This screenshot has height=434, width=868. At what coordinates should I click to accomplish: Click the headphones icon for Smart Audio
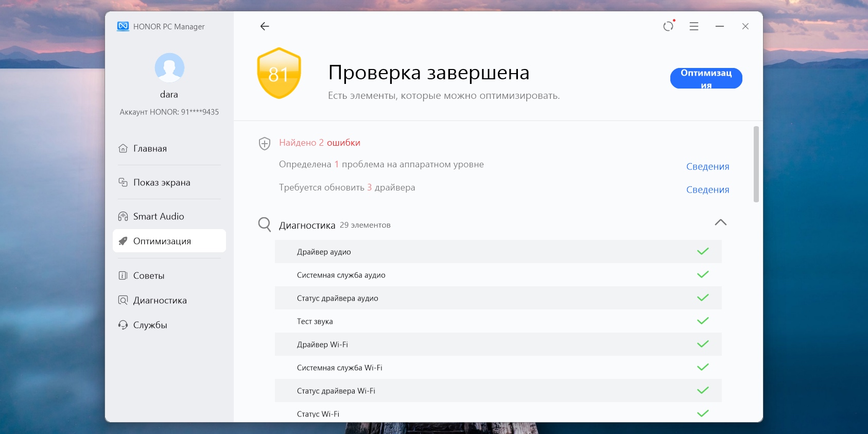coord(123,216)
